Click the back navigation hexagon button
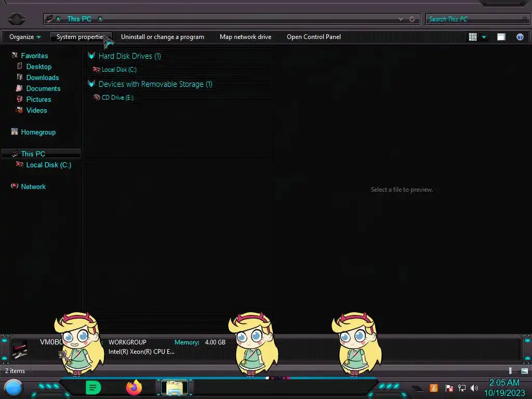 tap(16, 19)
